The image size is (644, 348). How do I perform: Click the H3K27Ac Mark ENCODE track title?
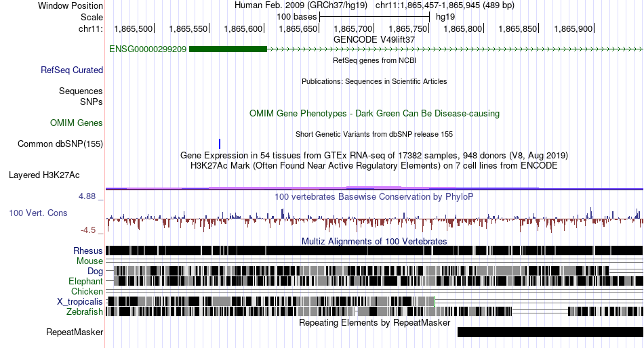374,166
